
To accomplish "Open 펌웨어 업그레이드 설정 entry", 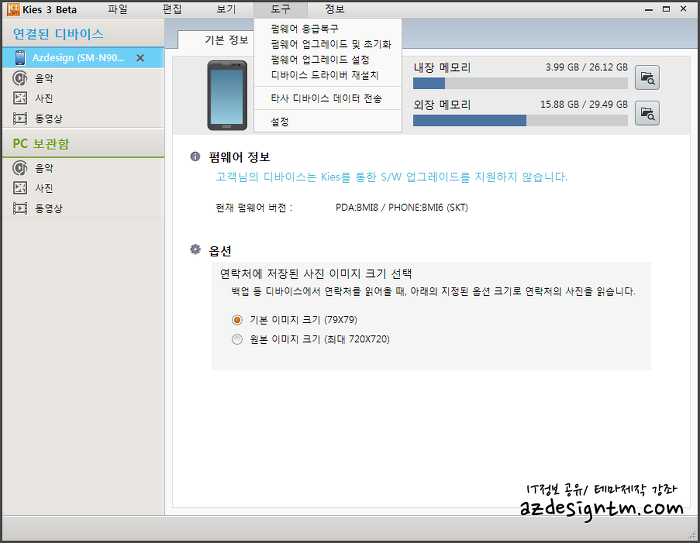I will [320, 59].
